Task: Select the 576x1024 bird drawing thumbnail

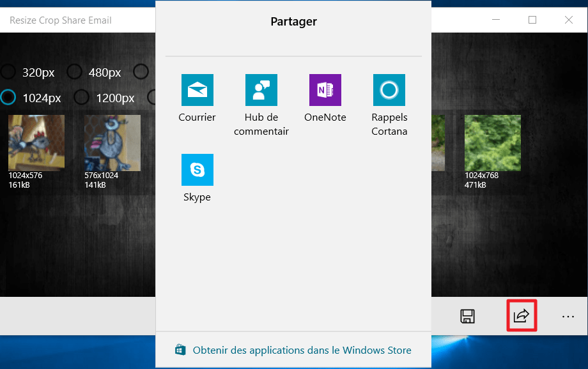Action: [x=112, y=143]
